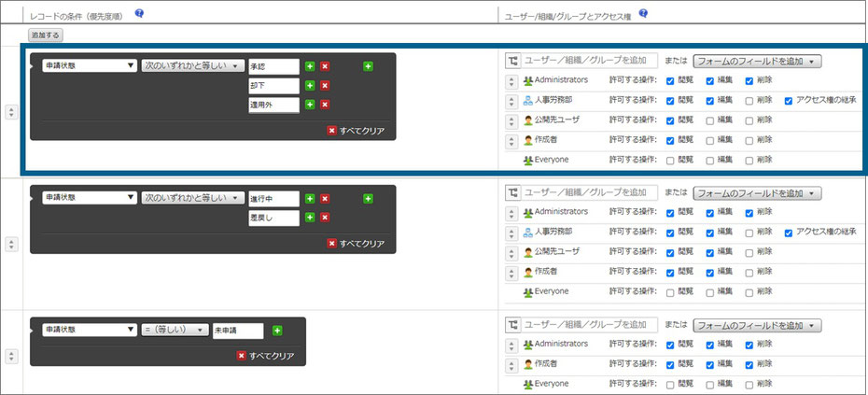Click help icon beside レコードの条件 heading
The image size is (868, 395).
tap(139, 14)
